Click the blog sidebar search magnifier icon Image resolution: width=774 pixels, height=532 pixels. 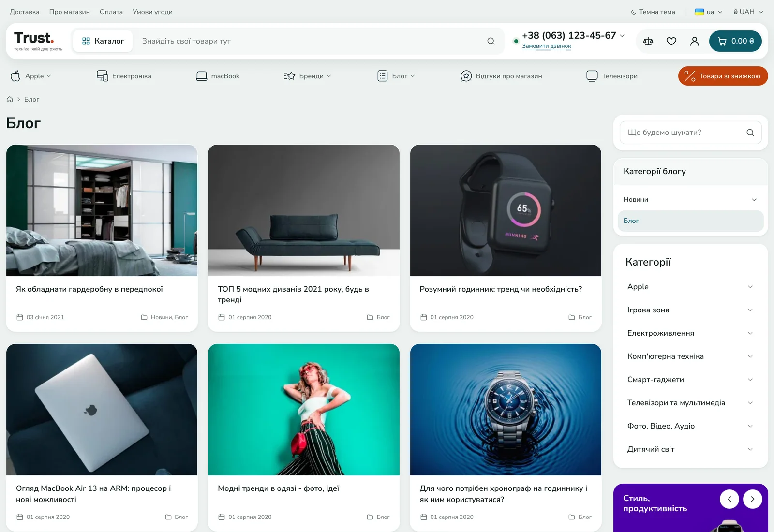(750, 133)
